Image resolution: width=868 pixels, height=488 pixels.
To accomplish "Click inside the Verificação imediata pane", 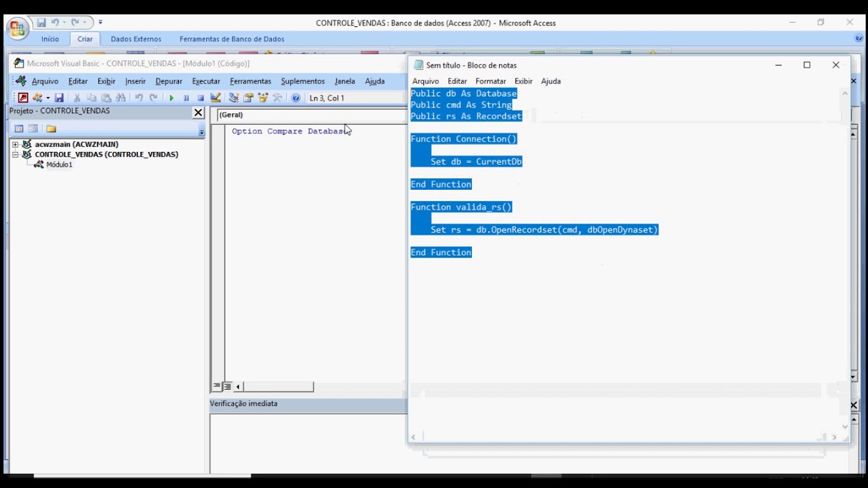I will 309,443.
